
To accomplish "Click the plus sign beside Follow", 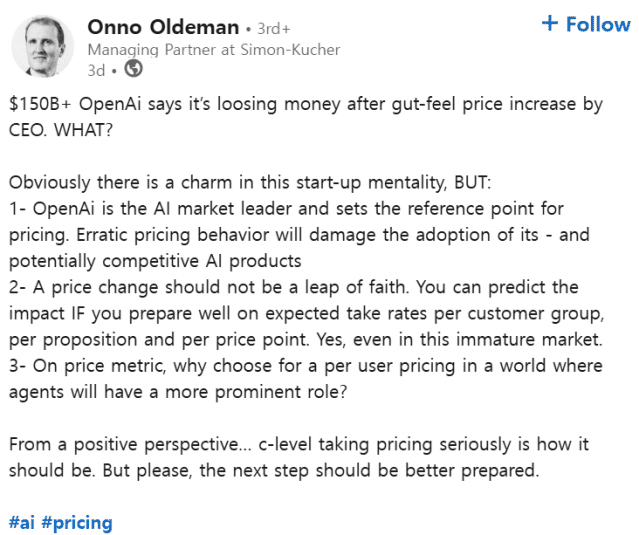I will (549, 24).
